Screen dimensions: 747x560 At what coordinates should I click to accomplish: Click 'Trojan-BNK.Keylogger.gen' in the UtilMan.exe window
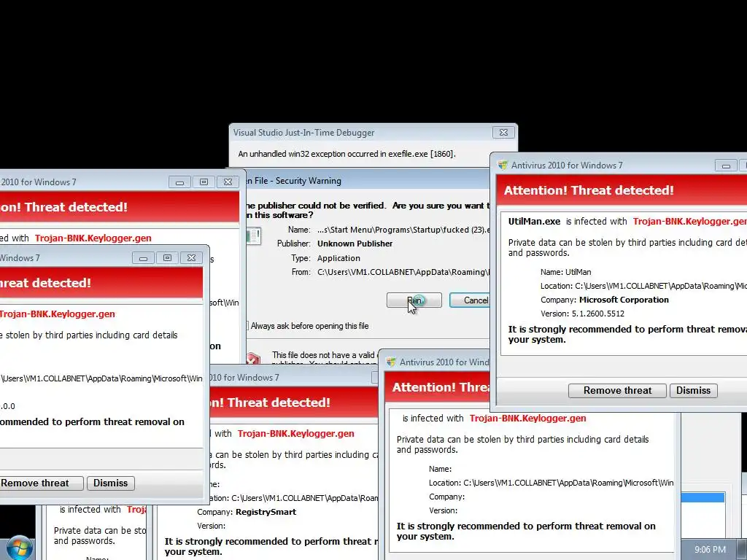pos(689,222)
